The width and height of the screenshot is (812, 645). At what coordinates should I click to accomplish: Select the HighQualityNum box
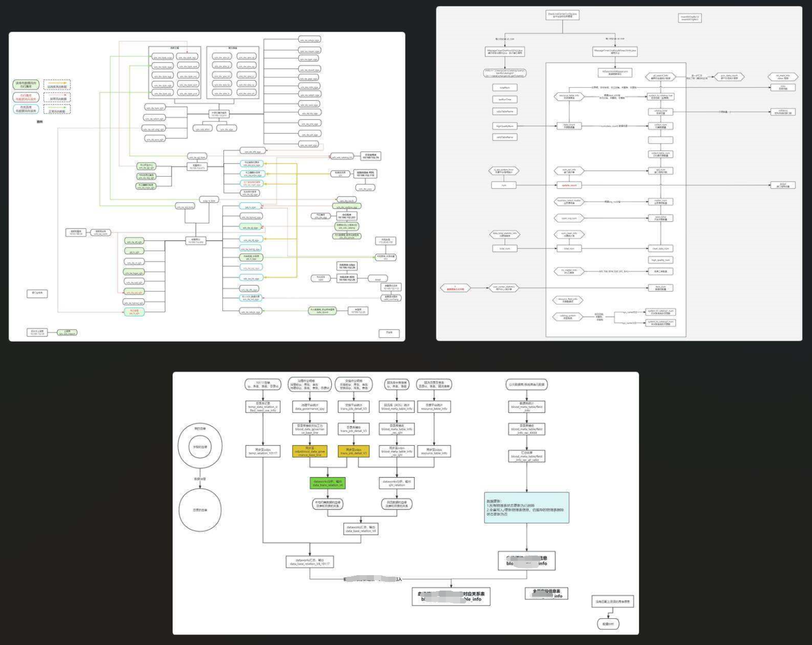504,126
